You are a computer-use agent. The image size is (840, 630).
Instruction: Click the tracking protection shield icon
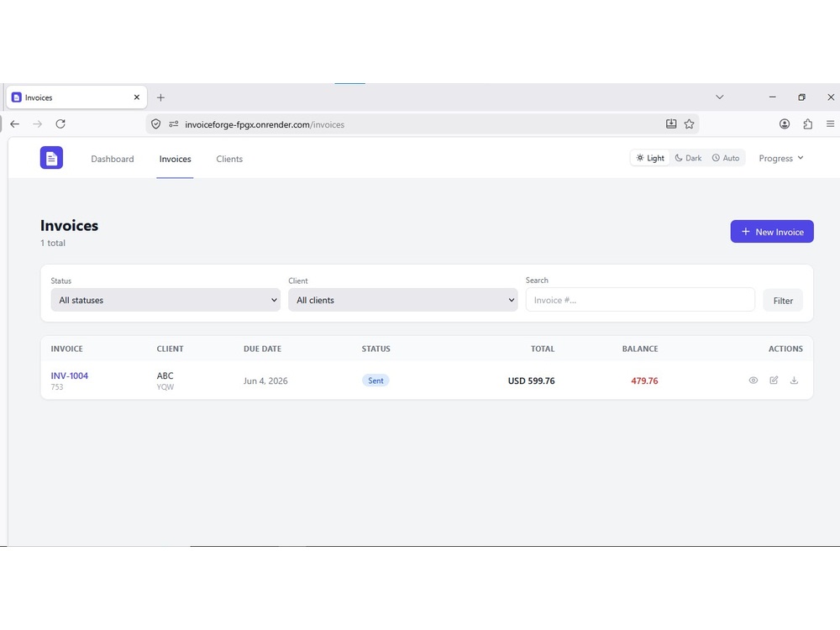click(156, 124)
